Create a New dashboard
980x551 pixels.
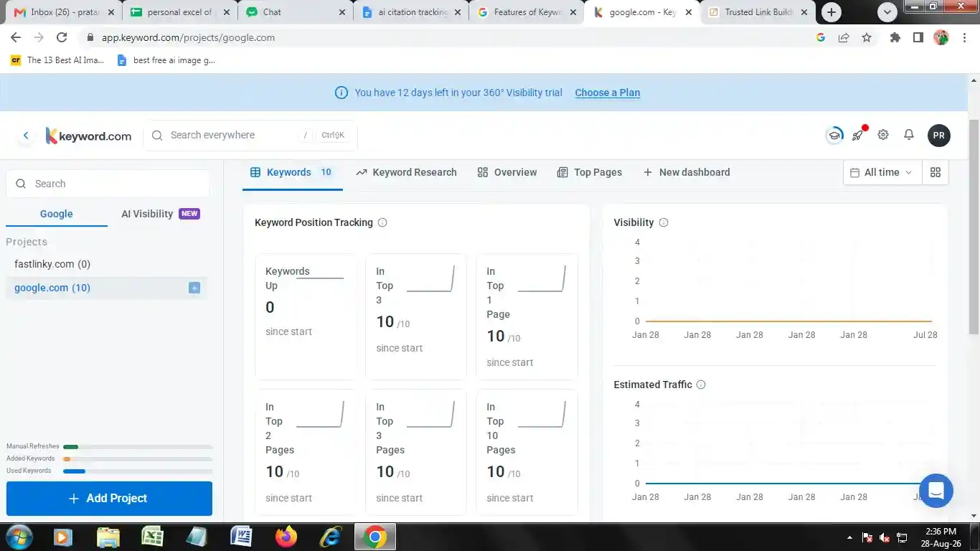(x=687, y=172)
